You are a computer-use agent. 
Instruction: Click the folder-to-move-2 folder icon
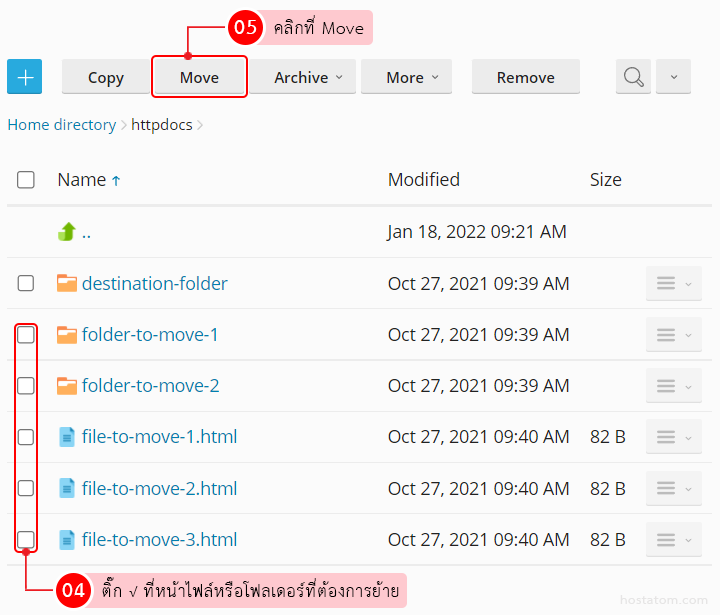tap(67, 386)
